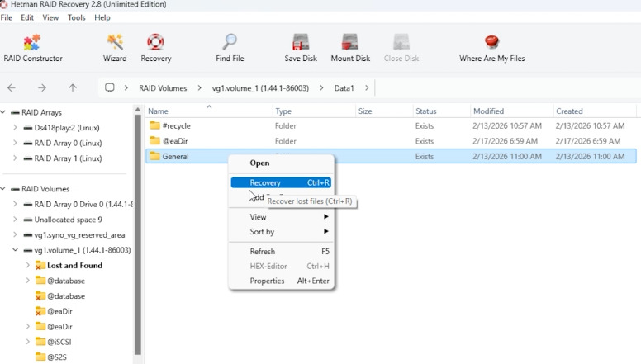
Task: Collapse the RAID Arrays tree node
Action: [x=2, y=112]
